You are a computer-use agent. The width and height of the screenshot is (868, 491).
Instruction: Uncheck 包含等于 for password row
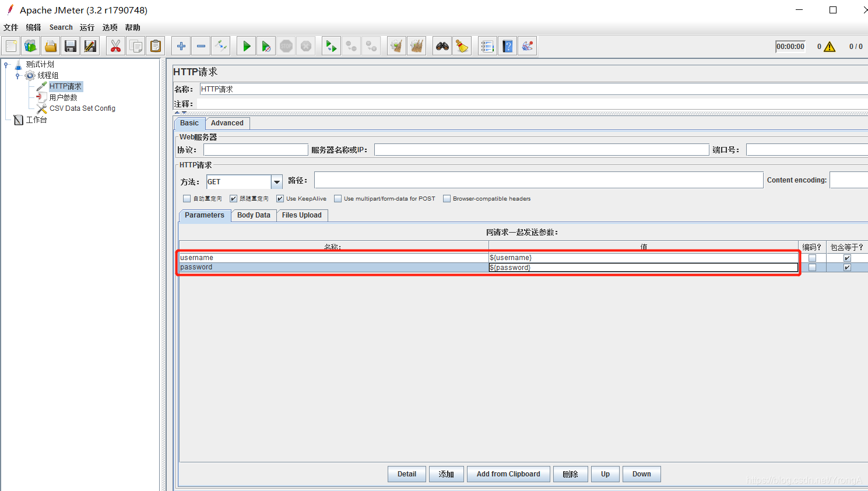pyautogui.click(x=847, y=268)
